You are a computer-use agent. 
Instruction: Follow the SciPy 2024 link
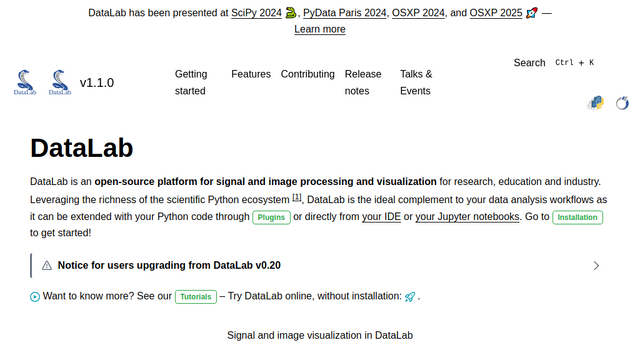[256, 13]
